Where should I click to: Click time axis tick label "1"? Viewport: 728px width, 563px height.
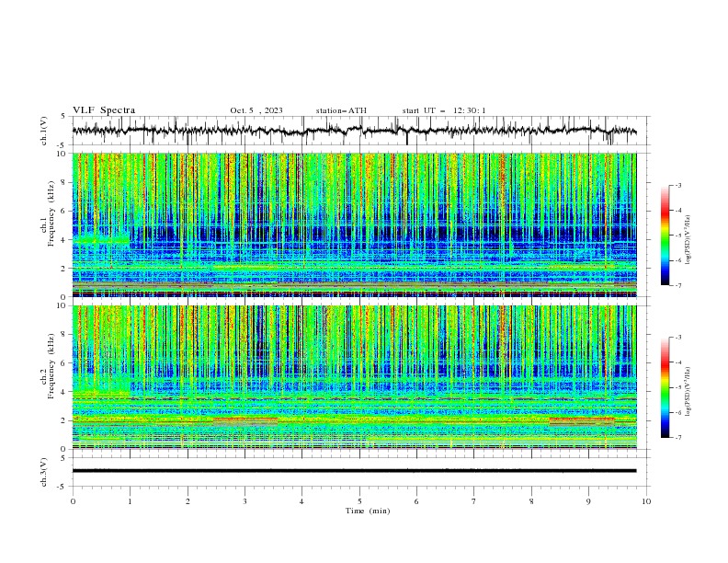click(130, 501)
